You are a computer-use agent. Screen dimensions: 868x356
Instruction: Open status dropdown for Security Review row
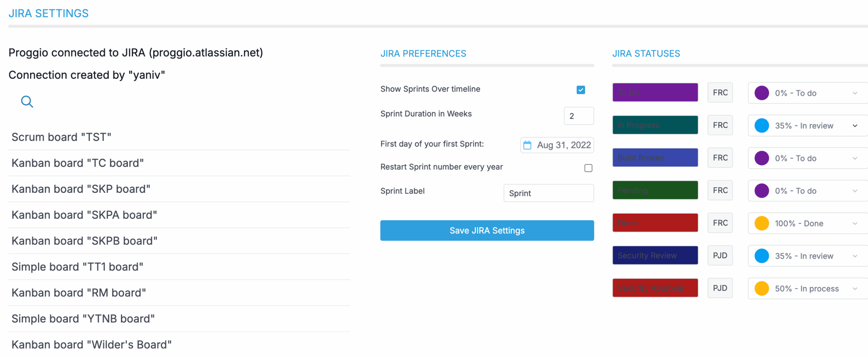[x=808, y=256]
